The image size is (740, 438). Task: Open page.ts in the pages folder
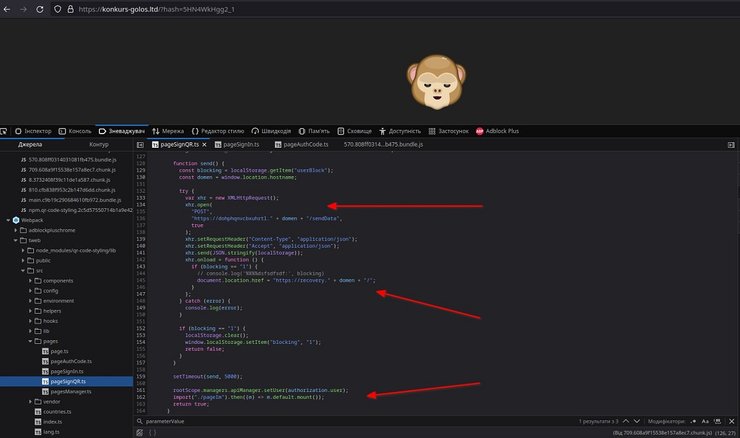[55, 351]
